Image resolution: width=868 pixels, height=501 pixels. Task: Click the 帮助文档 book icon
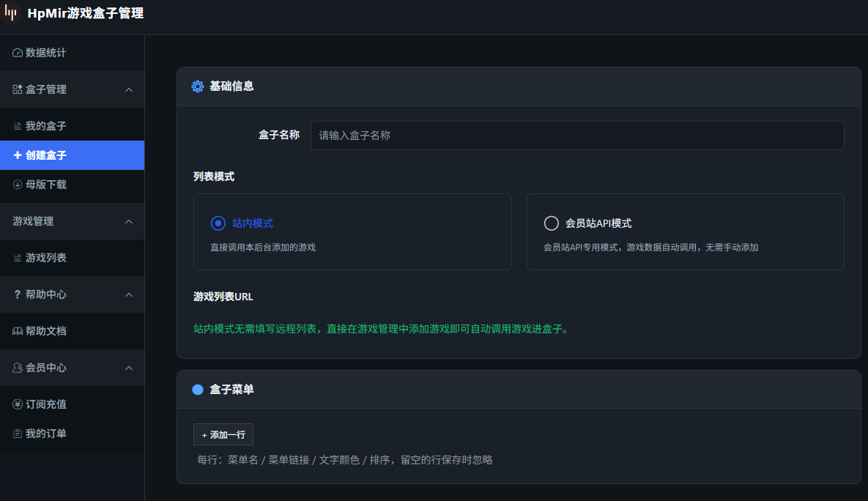17,331
